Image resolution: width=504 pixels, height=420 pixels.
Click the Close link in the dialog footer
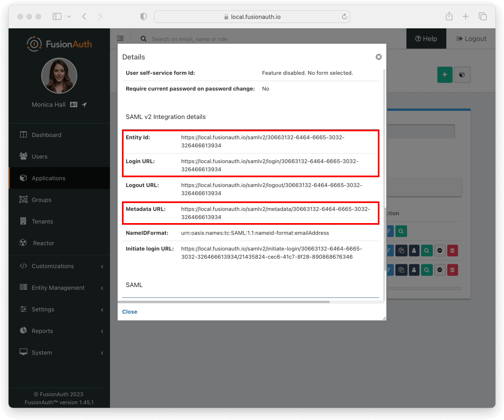[x=130, y=312]
